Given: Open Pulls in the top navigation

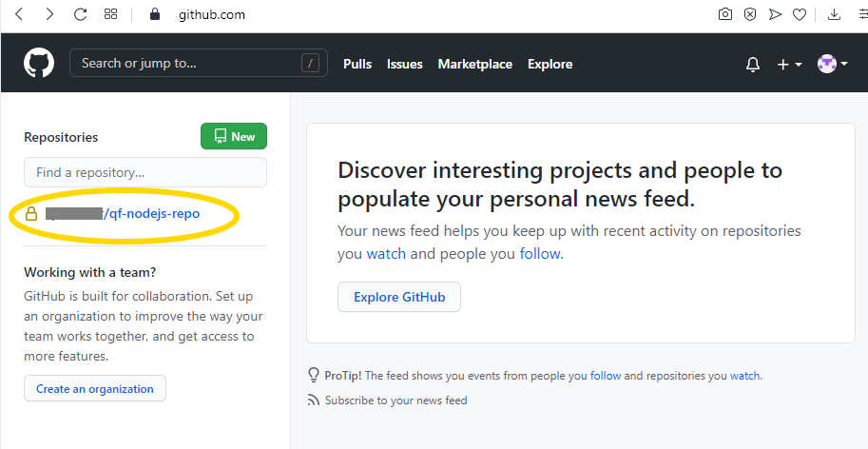Looking at the screenshot, I should 357,64.
